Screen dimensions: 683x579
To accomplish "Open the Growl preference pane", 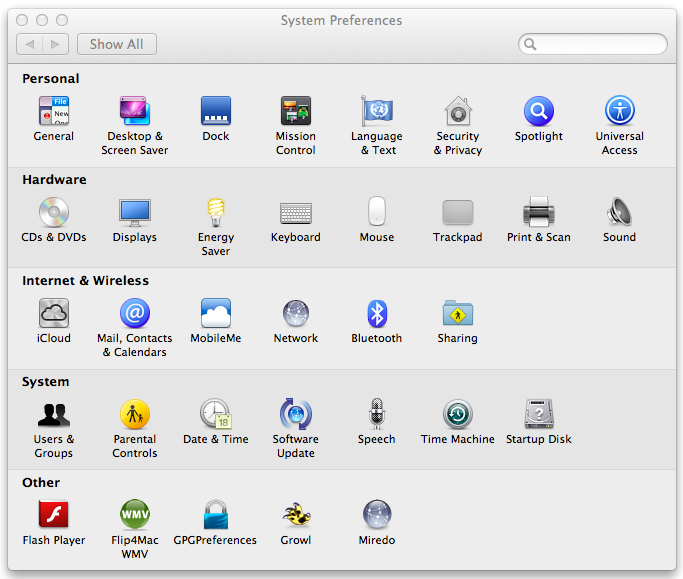I will (295, 516).
